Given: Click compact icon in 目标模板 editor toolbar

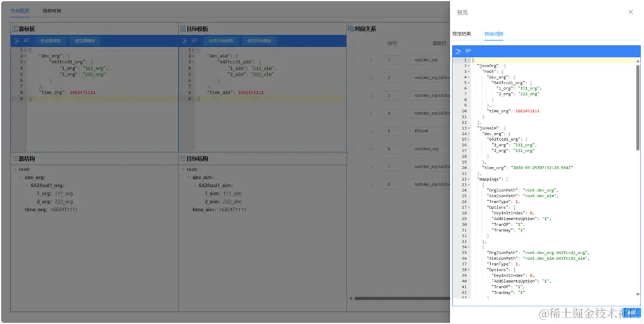Looking at the screenshot, I should tap(194, 41).
